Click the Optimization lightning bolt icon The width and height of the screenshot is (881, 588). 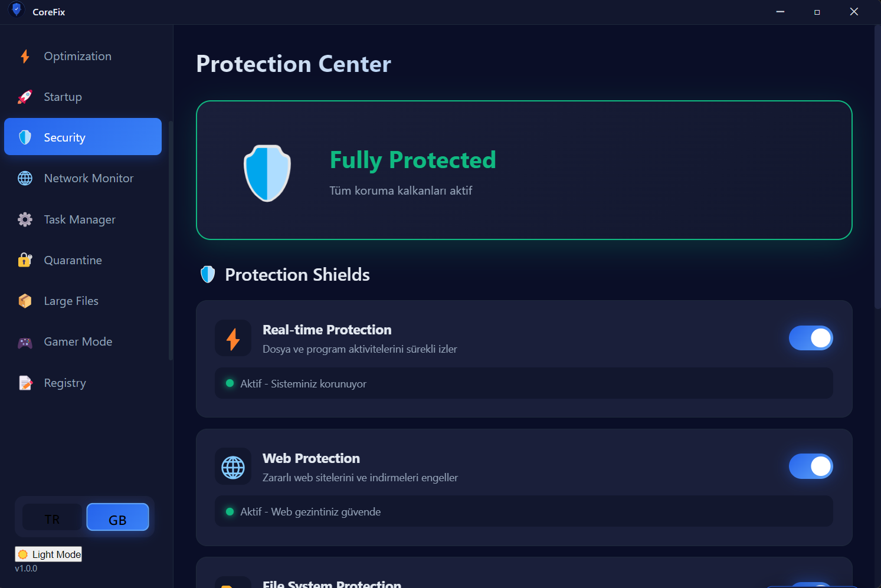tap(25, 57)
